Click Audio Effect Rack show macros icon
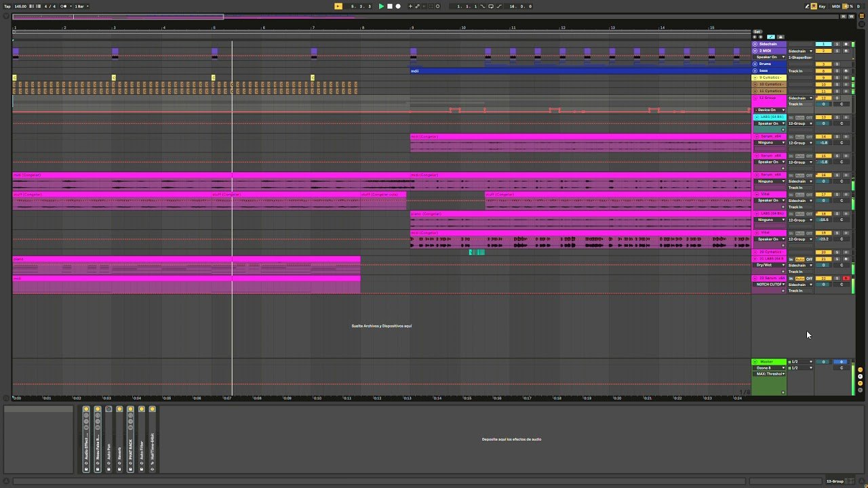The image size is (868, 488). click(x=86, y=417)
